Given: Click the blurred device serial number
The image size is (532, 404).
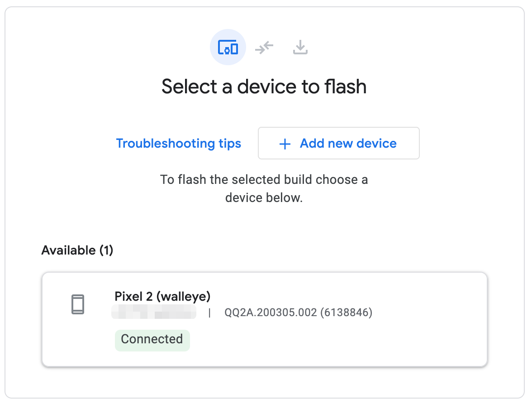Looking at the screenshot, I should 154,312.
